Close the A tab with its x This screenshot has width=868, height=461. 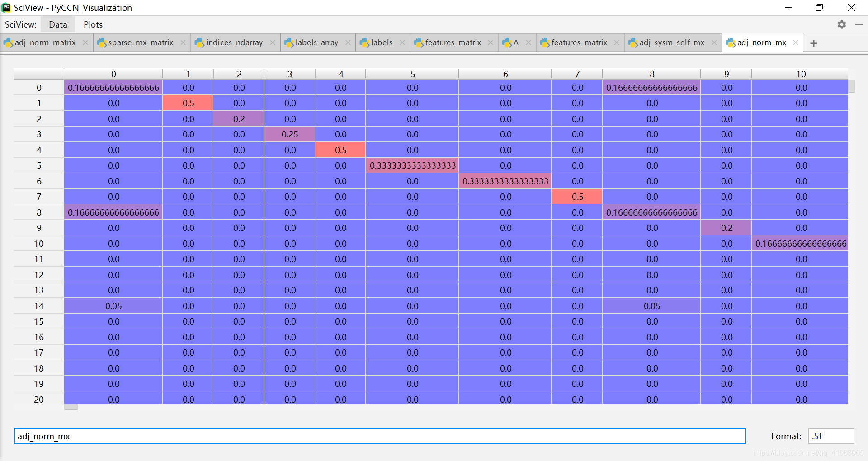[x=528, y=42]
